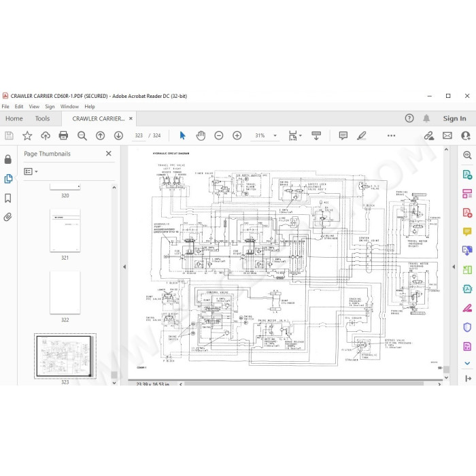Open the Find text magnifier icon
This screenshot has height=476, width=476.
tap(82, 135)
